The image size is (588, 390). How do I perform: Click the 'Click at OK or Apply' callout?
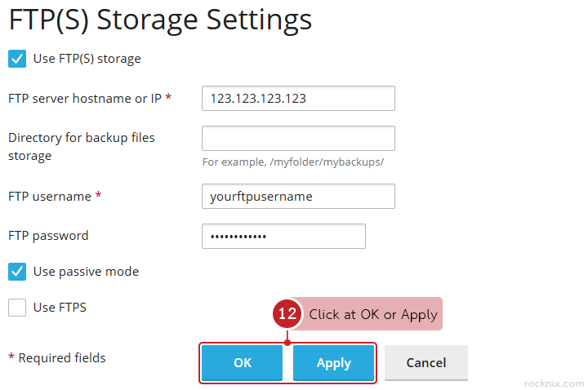click(x=372, y=314)
